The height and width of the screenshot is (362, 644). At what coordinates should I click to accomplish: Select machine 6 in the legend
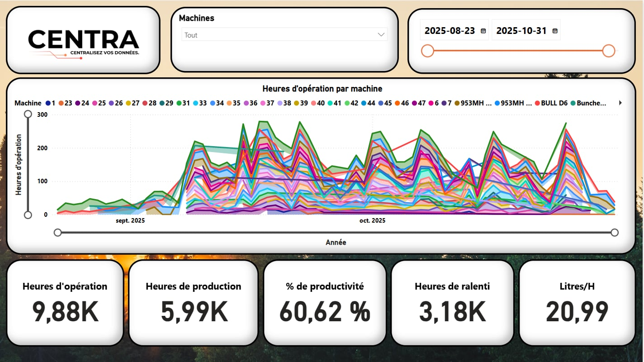pos(433,103)
